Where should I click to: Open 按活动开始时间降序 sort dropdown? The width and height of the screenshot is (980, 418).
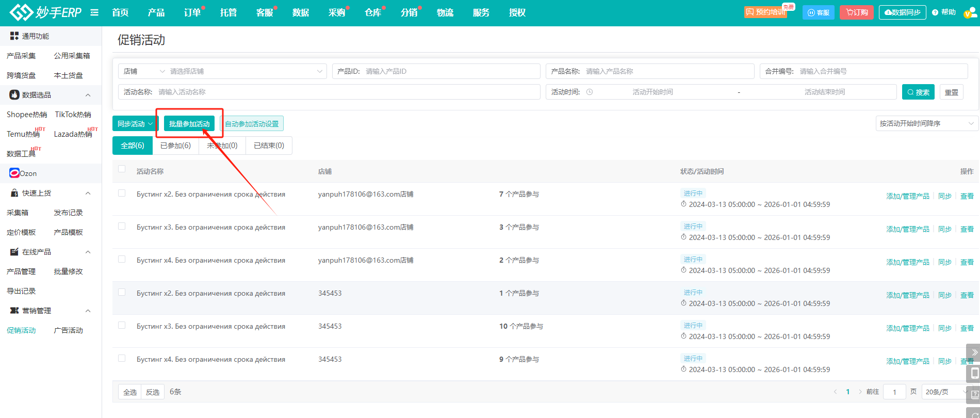pyautogui.click(x=927, y=123)
